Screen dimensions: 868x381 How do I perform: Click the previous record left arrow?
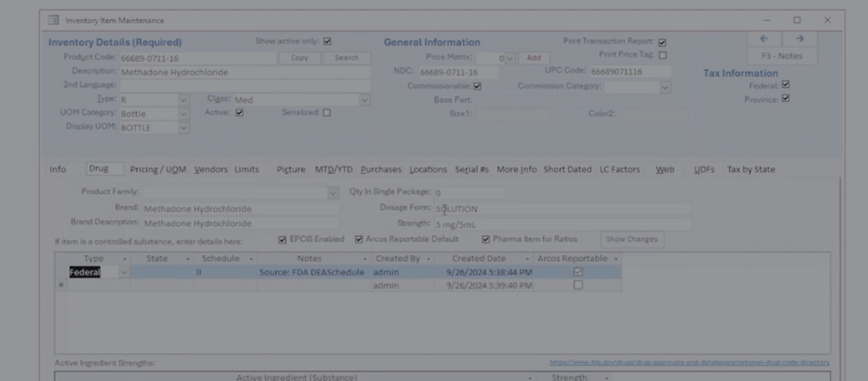tap(764, 39)
